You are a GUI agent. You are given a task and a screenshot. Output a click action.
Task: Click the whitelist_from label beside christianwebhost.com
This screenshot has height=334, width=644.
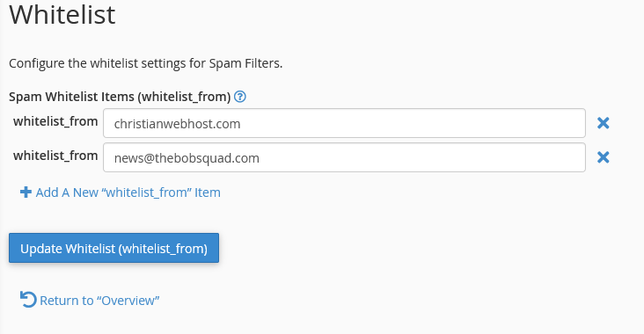(55, 121)
